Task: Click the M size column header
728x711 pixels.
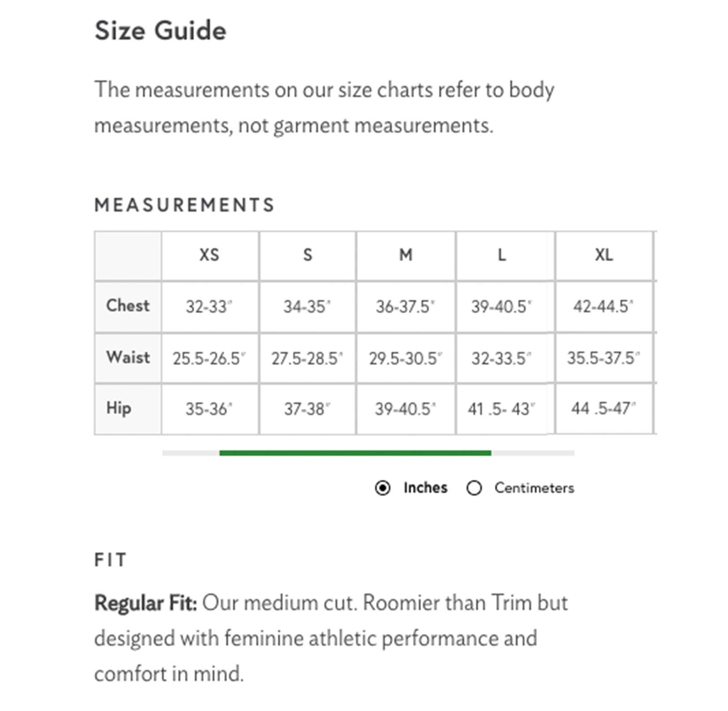Action: (x=406, y=255)
